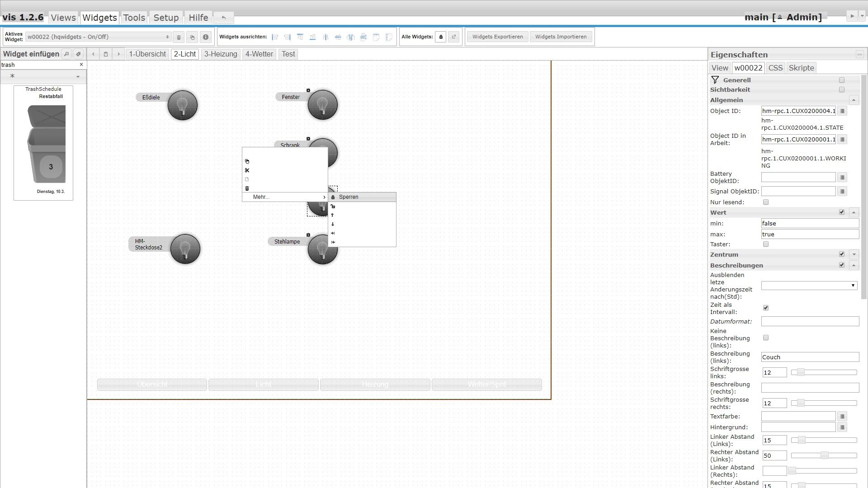
Task: Open the Tools menu
Action: pyautogui.click(x=134, y=18)
